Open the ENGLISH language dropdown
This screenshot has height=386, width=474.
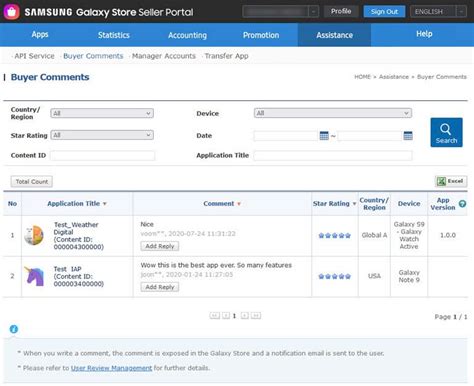tap(438, 12)
